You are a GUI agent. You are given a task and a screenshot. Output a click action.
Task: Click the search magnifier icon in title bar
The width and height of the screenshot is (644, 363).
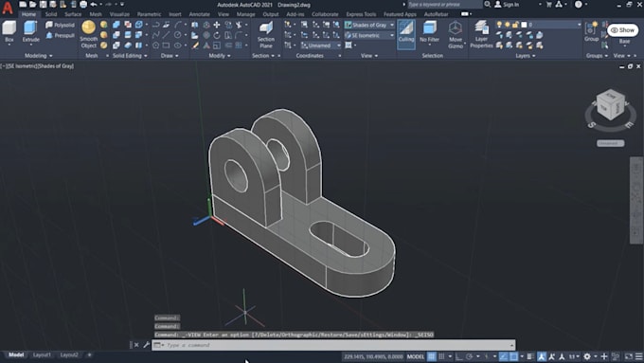487,4
